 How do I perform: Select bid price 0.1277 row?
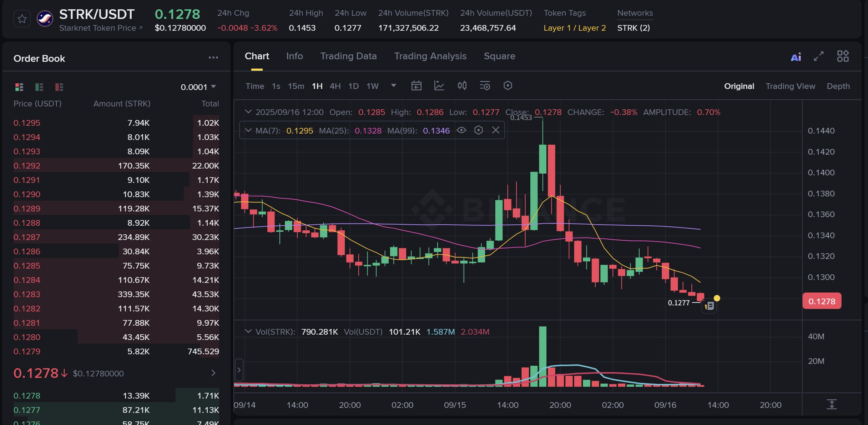click(x=116, y=410)
